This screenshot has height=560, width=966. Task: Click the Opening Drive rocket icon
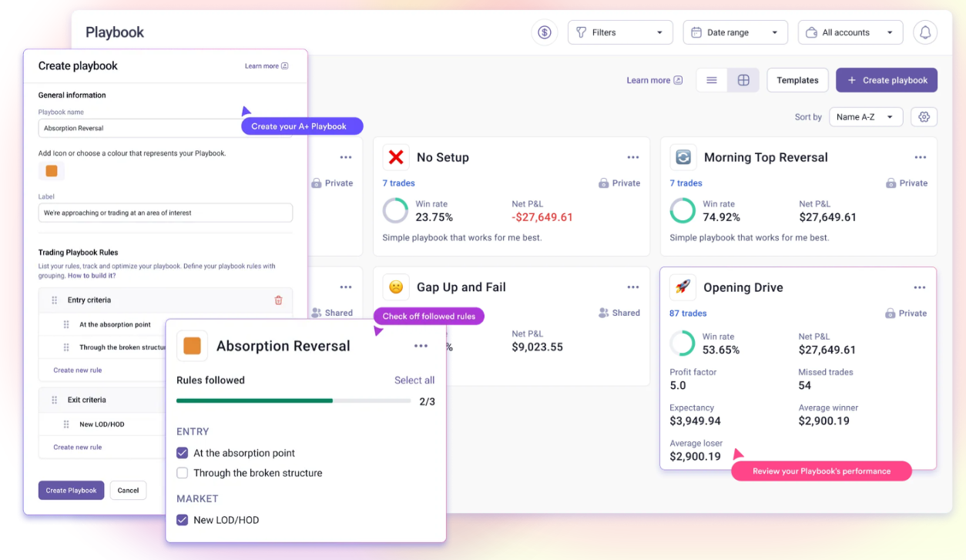point(683,287)
